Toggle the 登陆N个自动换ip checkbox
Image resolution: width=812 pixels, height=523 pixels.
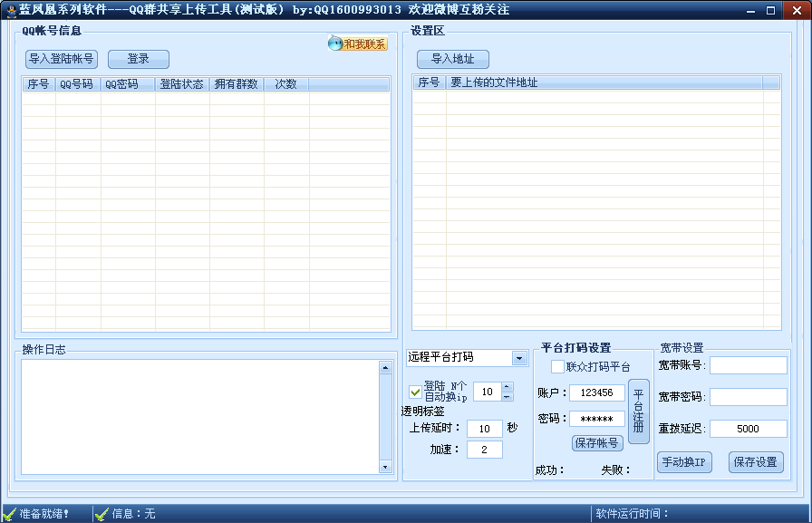click(x=415, y=392)
